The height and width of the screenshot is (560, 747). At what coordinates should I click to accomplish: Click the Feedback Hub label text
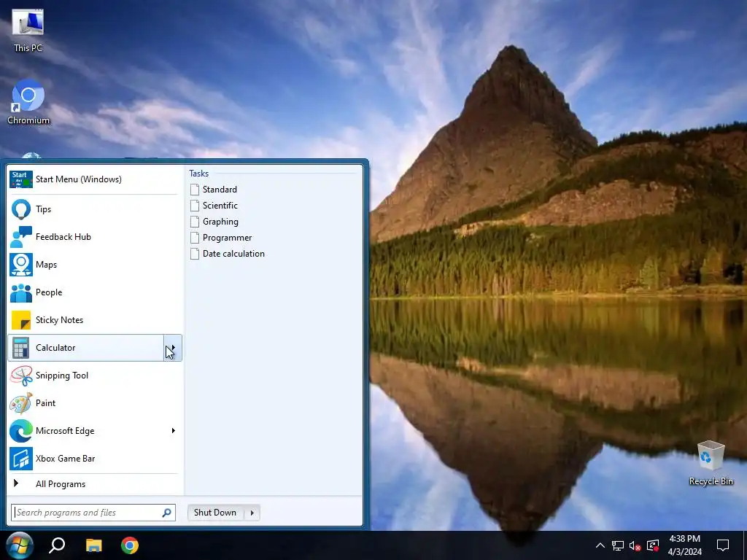[63, 237]
